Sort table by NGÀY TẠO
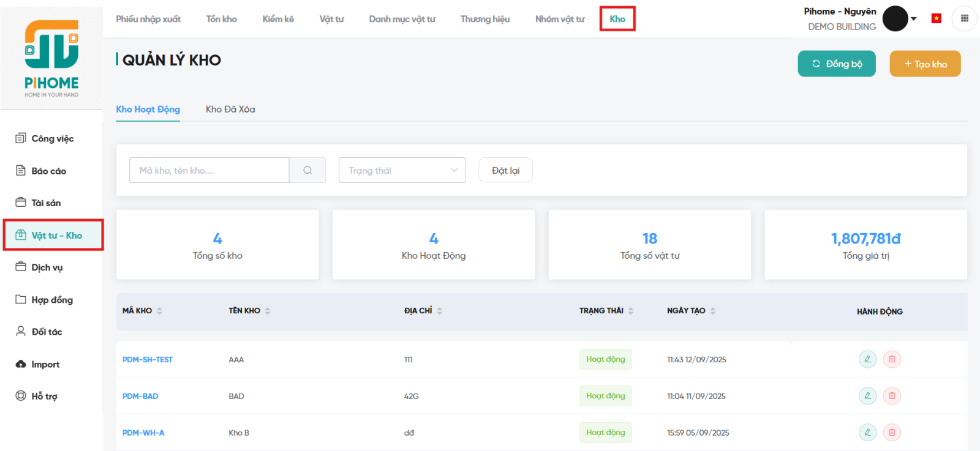This screenshot has height=451, width=980. (713, 311)
